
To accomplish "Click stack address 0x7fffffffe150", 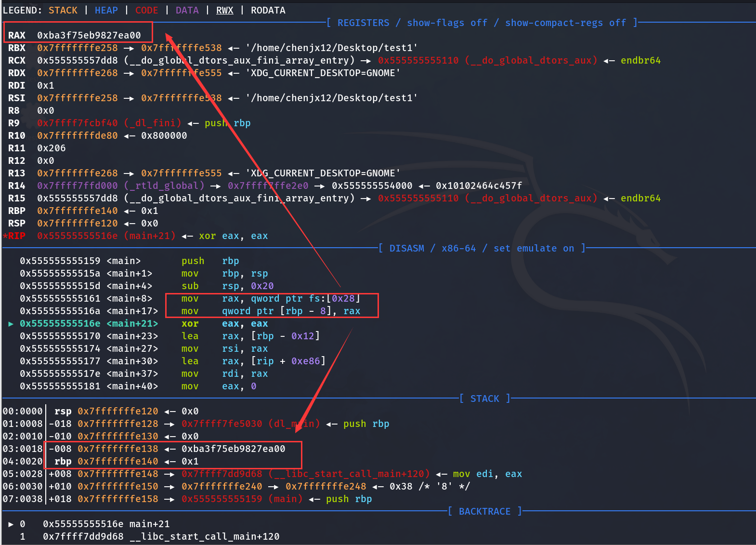I will [x=118, y=486].
